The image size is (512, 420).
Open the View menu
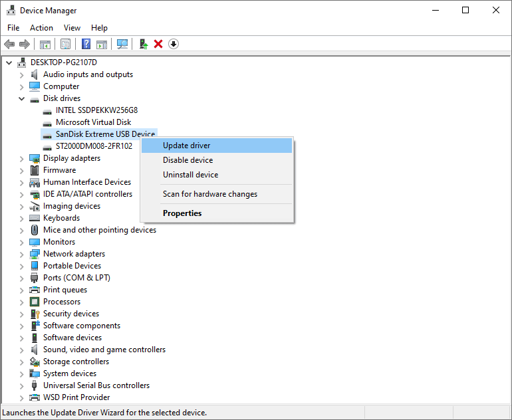point(72,28)
